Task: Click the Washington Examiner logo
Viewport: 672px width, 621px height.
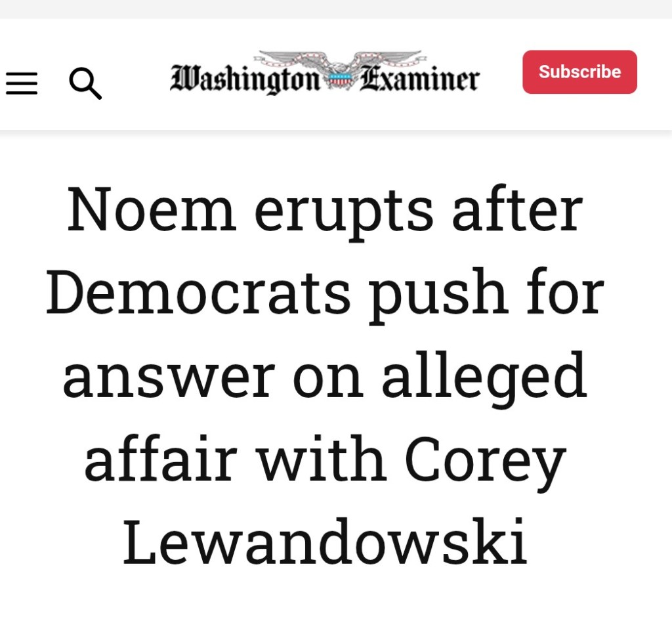Action: point(324,75)
